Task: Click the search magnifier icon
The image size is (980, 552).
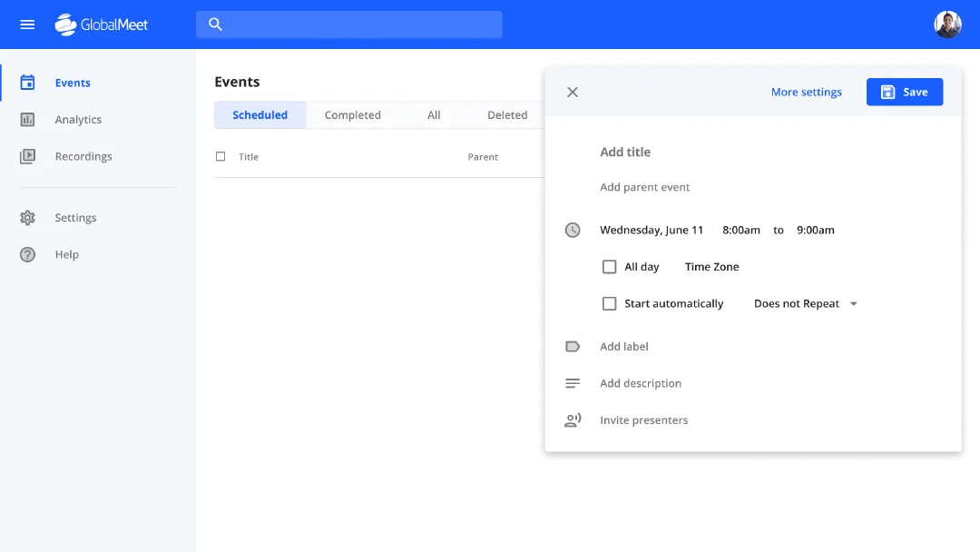Action: 216,25
